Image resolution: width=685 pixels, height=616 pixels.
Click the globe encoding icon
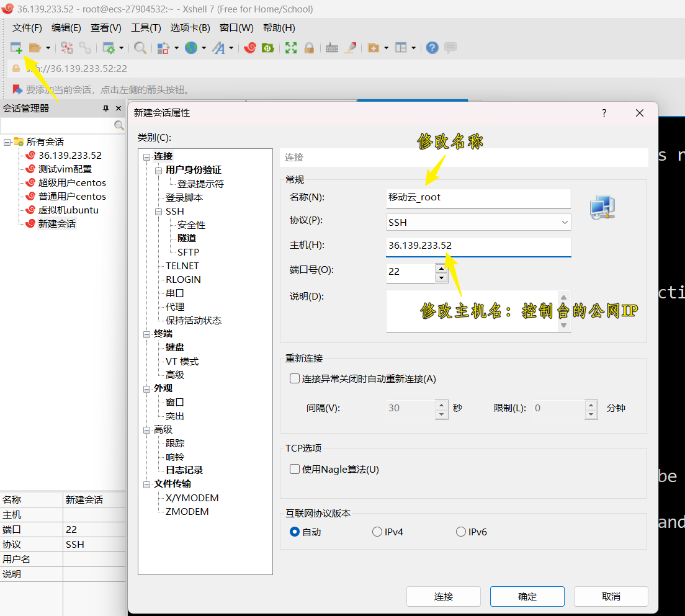click(x=191, y=48)
